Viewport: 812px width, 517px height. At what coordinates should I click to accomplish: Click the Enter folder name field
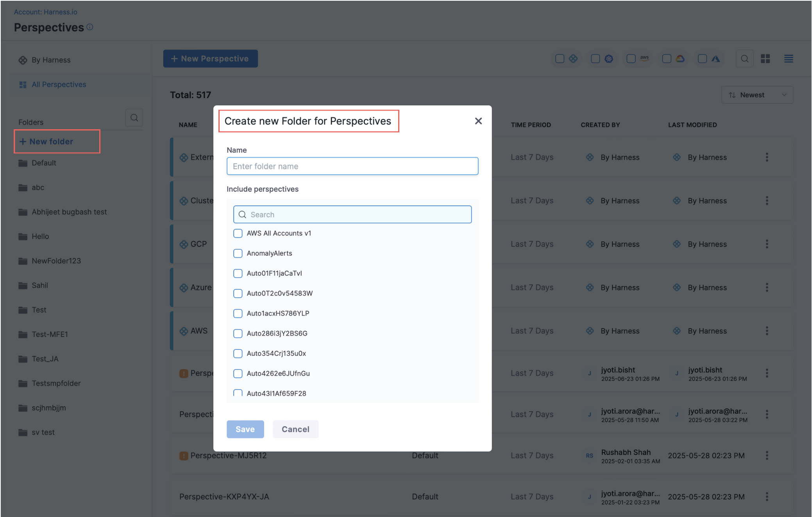(352, 166)
